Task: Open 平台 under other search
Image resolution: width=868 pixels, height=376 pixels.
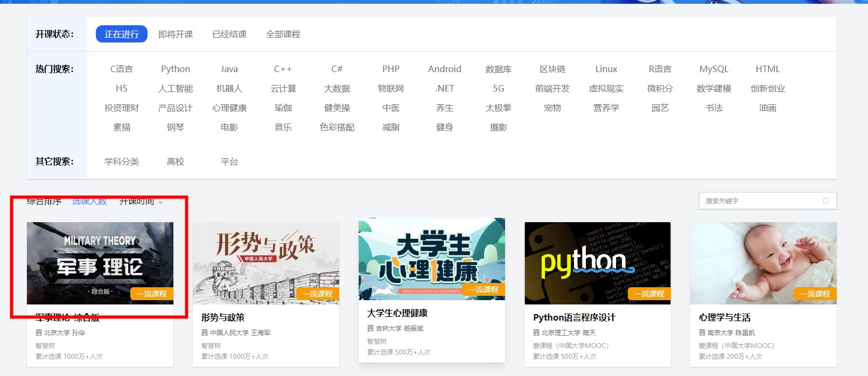Action: 229,161
